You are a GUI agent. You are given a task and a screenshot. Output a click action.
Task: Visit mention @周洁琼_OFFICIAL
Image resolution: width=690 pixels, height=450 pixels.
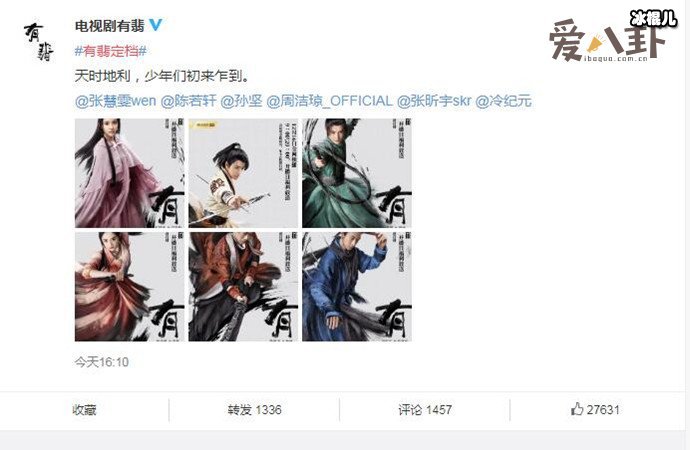pyautogui.click(x=329, y=101)
